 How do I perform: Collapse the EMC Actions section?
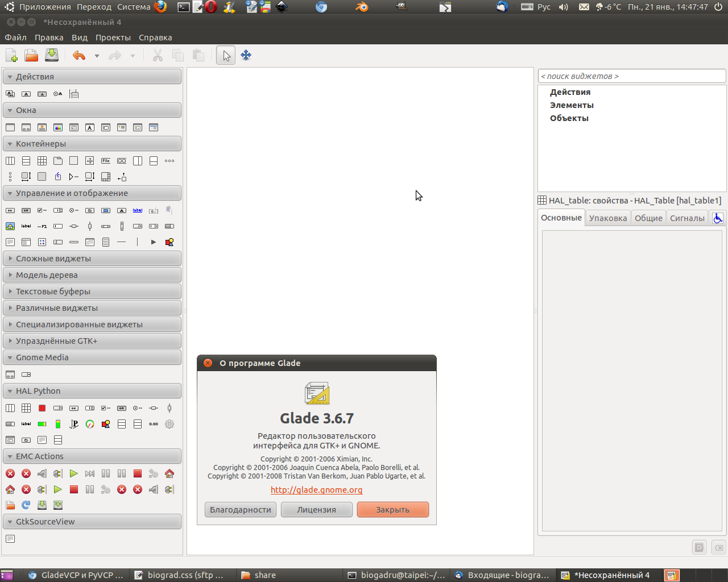(x=92, y=456)
